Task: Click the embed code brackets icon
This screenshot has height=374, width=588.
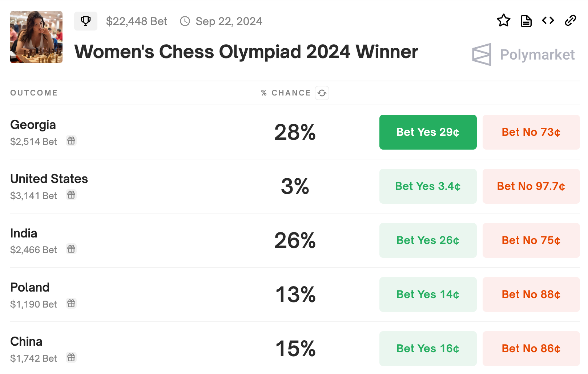Action: [548, 21]
